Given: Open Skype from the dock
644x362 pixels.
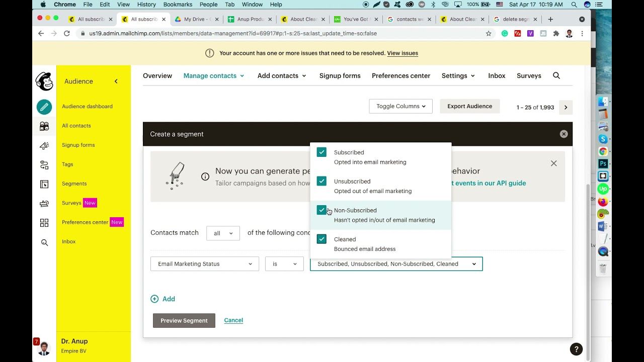Looking at the screenshot, I should click(x=603, y=139).
